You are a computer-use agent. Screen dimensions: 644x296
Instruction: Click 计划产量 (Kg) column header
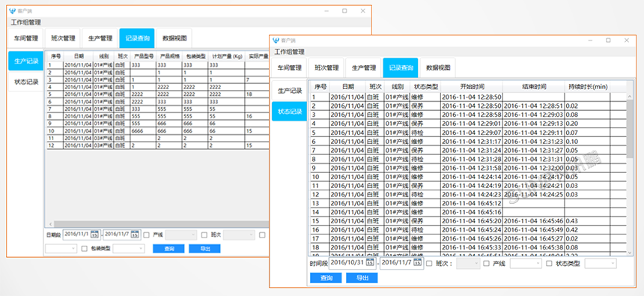(x=227, y=56)
